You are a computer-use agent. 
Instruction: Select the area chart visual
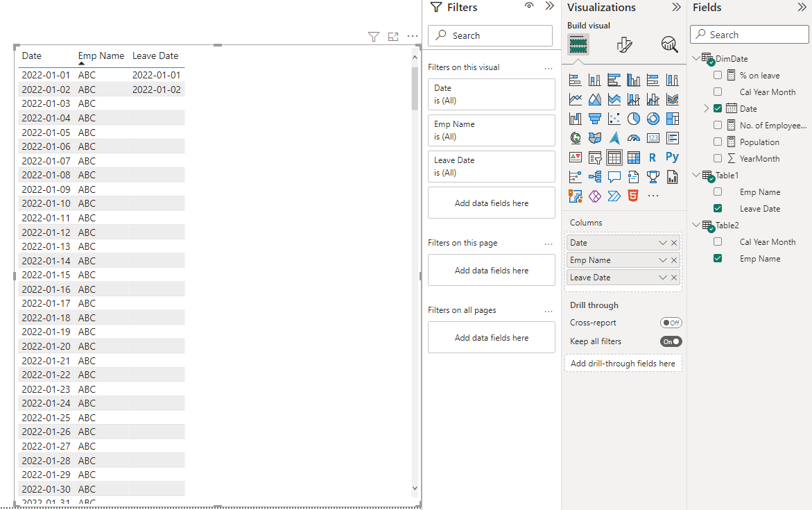(594, 99)
